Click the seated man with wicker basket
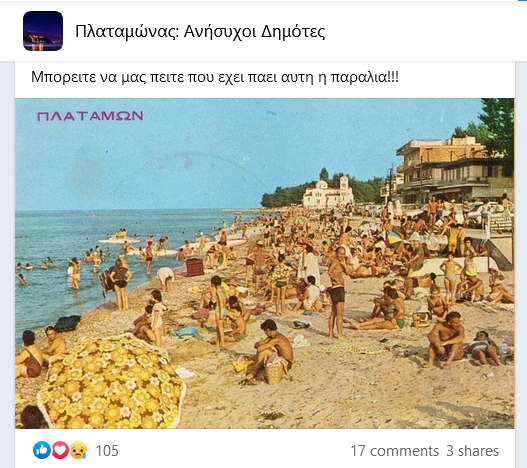This screenshot has height=468, width=527. coord(269,351)
